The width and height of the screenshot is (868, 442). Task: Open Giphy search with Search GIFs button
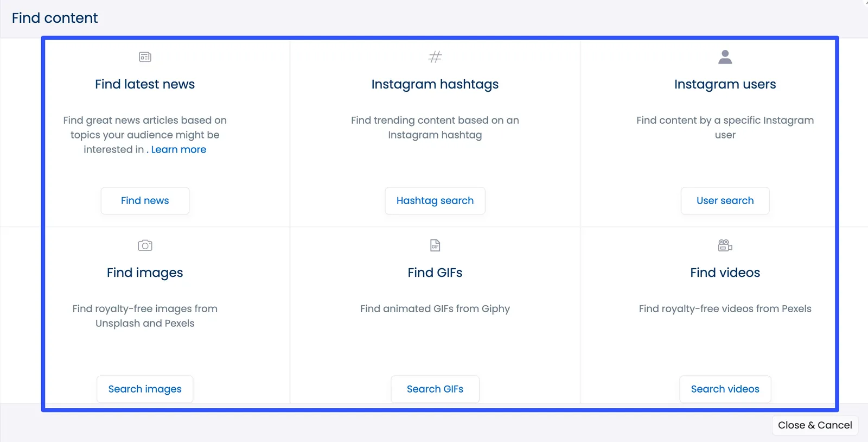pyautogui.click(x=435, y=389)
